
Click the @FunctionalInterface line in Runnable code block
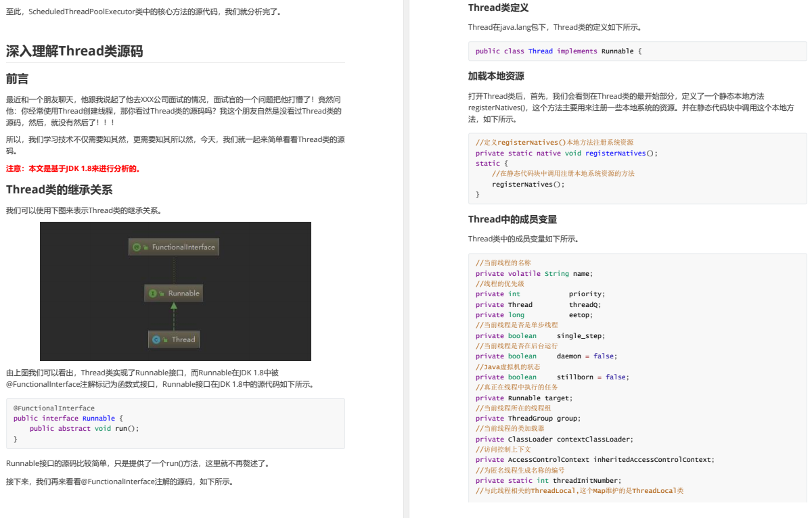tap(54, 408)
